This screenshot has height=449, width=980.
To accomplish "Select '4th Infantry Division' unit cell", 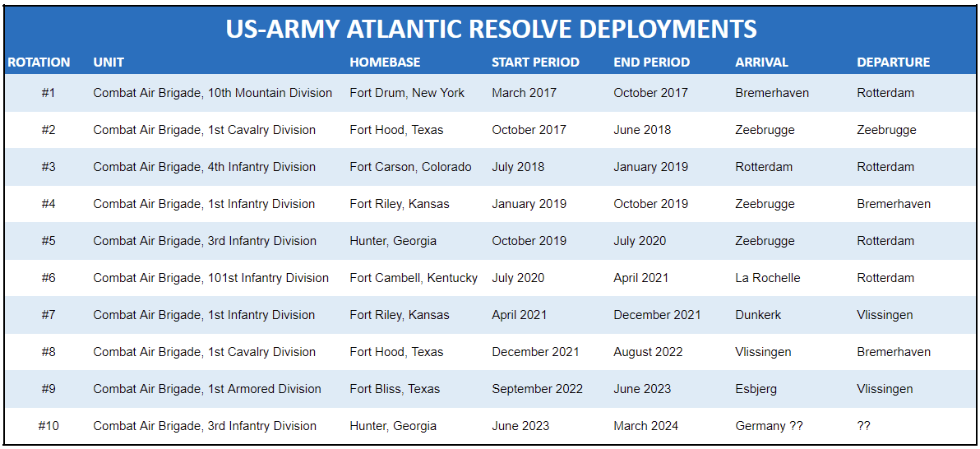I will (205, 167).
